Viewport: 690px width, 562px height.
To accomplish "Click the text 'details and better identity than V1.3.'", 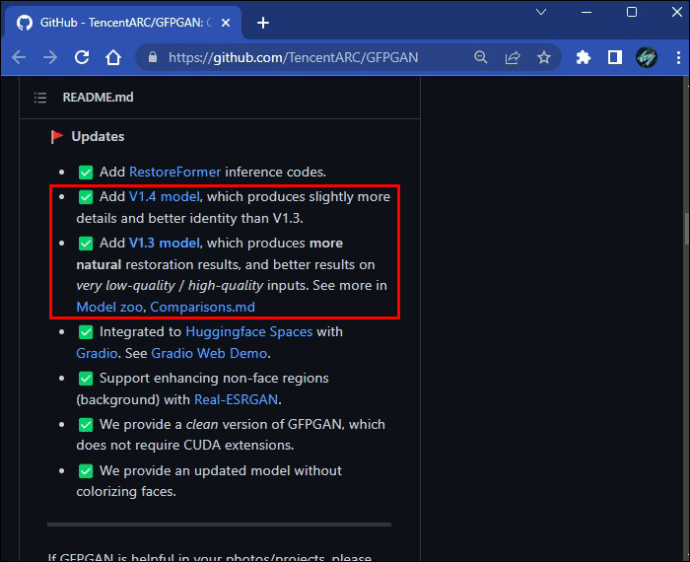I will pos(190,218).
